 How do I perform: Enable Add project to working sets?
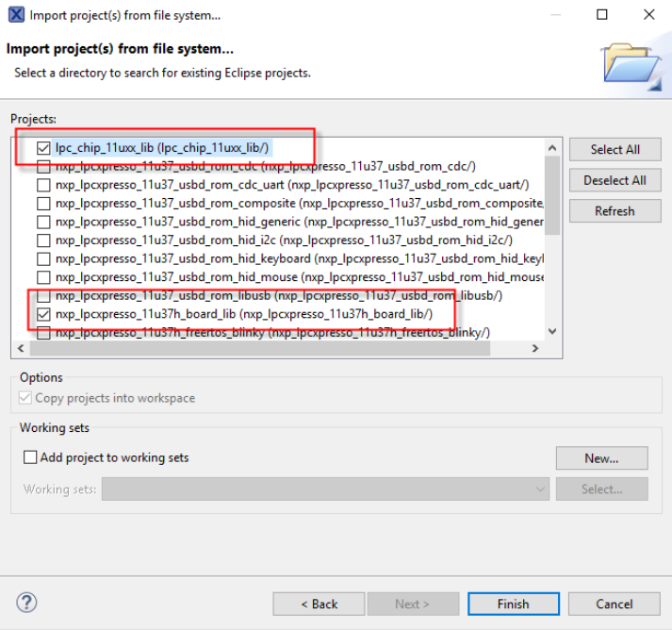pyautogui.click(x=30, y=457)
